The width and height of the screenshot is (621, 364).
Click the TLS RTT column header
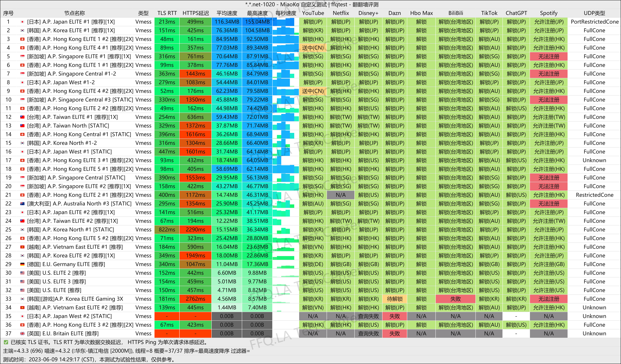pos(167,13)
